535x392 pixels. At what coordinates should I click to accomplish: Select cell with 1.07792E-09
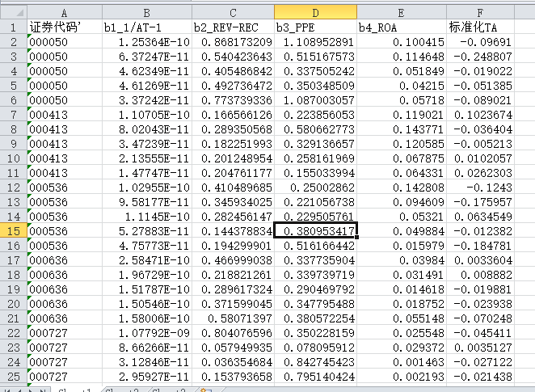(x=147, y=333)
